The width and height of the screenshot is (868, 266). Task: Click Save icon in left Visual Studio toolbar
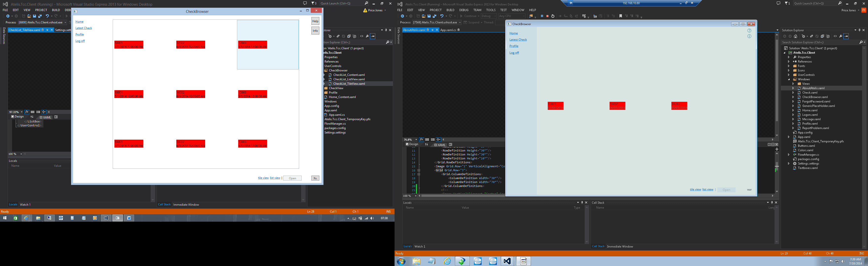coord(34,16)
